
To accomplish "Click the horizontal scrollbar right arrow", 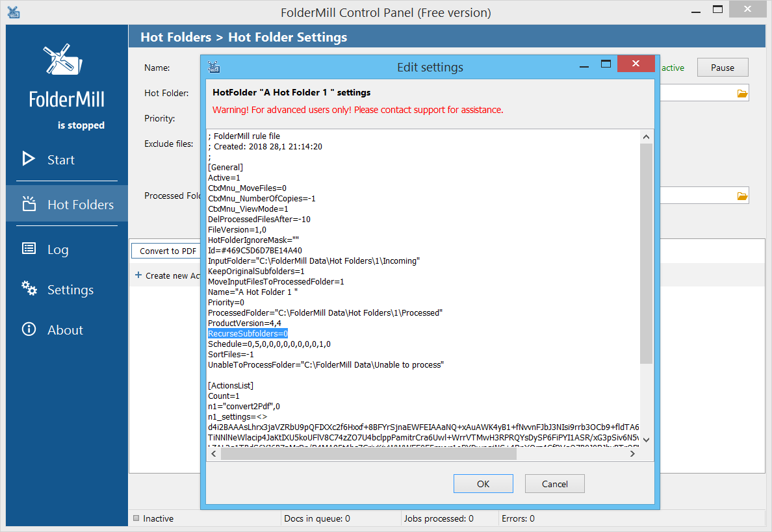I will (x=633, y=454).
